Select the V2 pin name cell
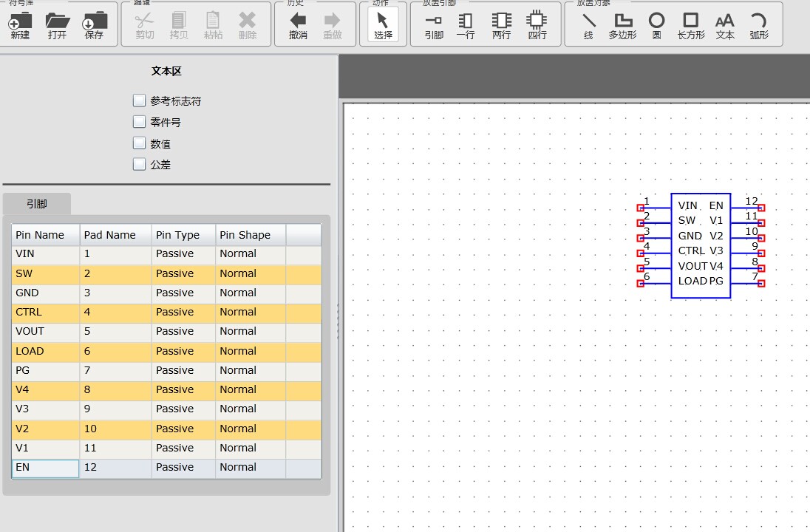The width and height of the screenshot is (810, 532). point(46,429)
